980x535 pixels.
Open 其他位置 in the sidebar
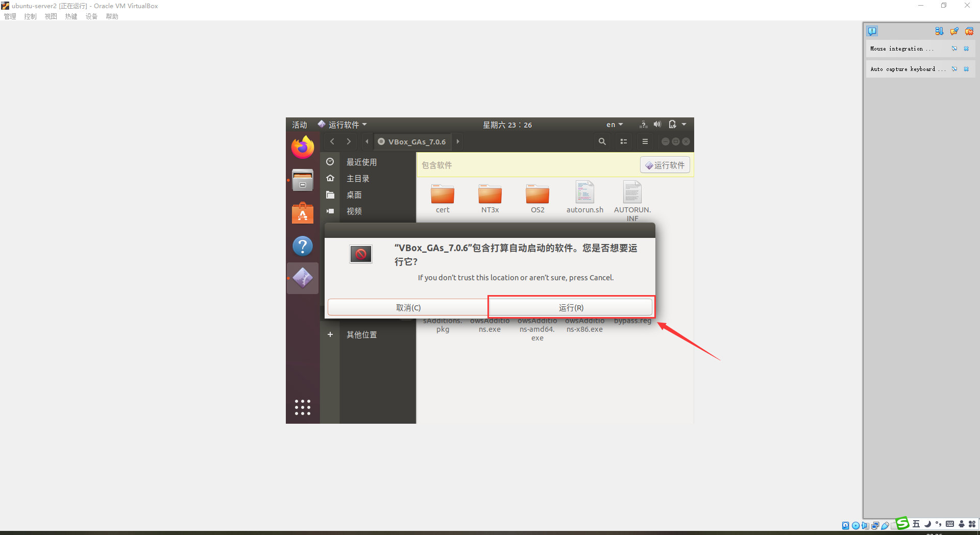pyautogui.click(x=361, y=334)
